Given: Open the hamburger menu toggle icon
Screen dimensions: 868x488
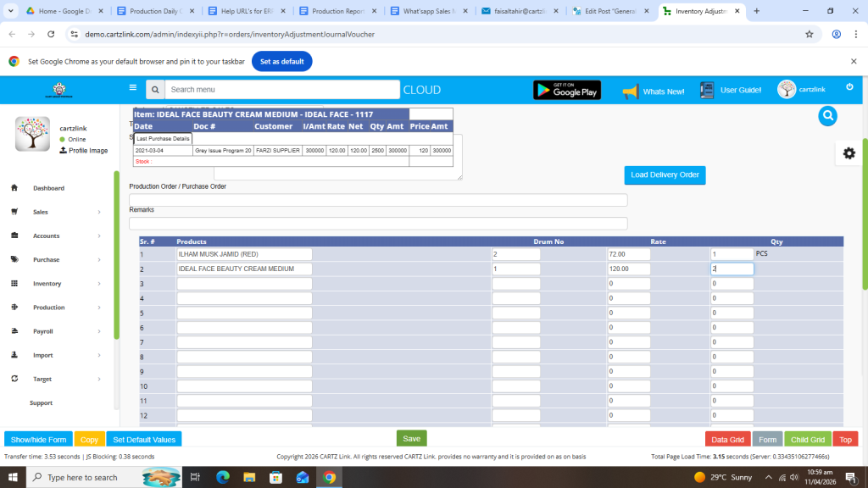Looking at the screenshot, I should 132,87.
